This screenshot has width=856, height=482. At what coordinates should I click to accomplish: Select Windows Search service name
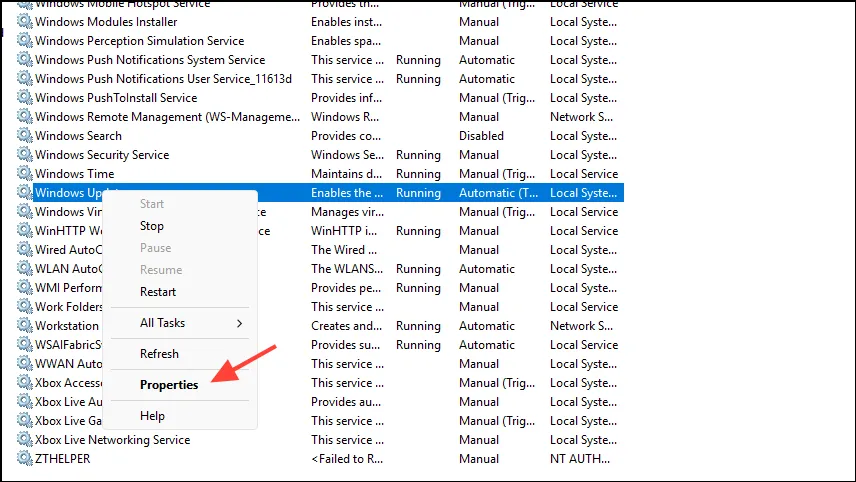[x=79, y=136]
